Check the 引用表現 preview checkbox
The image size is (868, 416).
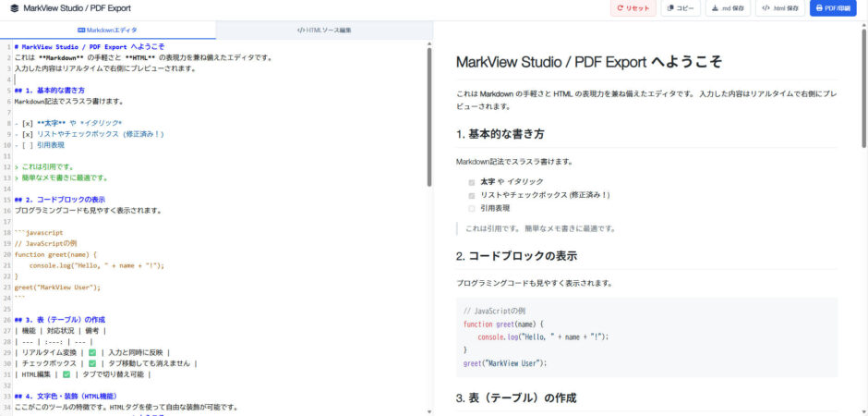tap(472, 209)
